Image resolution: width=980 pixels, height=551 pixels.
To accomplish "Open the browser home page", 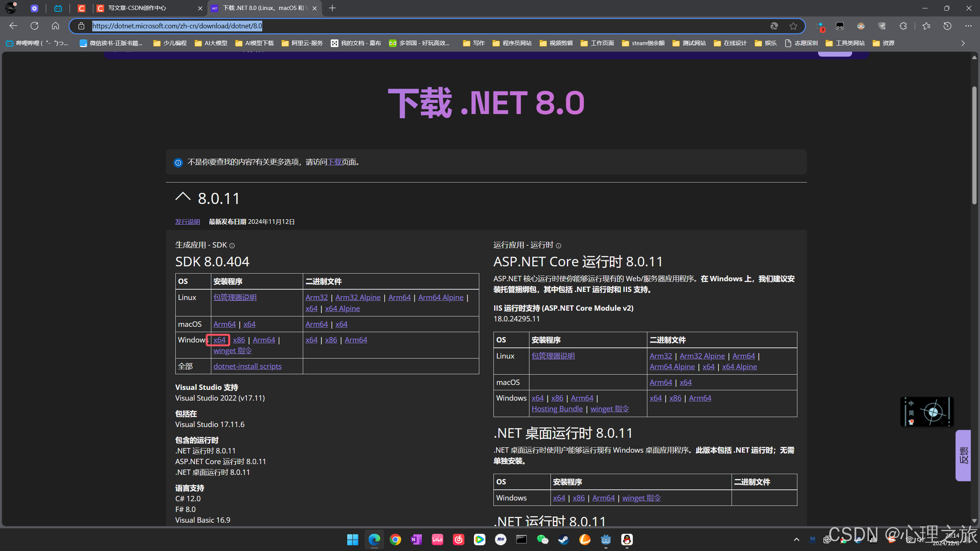I will click(55, 26).
